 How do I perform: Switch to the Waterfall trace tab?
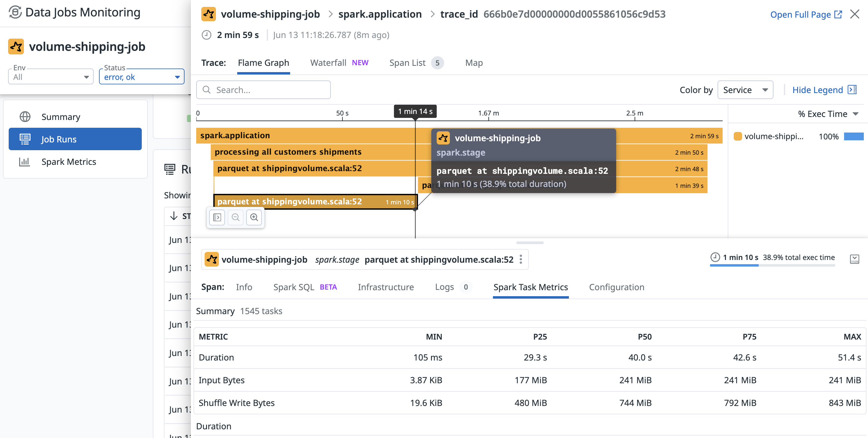pos(328,63)
